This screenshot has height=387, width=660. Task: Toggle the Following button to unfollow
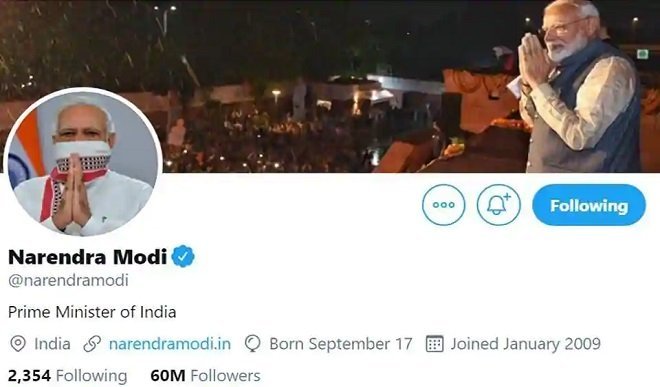[589, 205]
